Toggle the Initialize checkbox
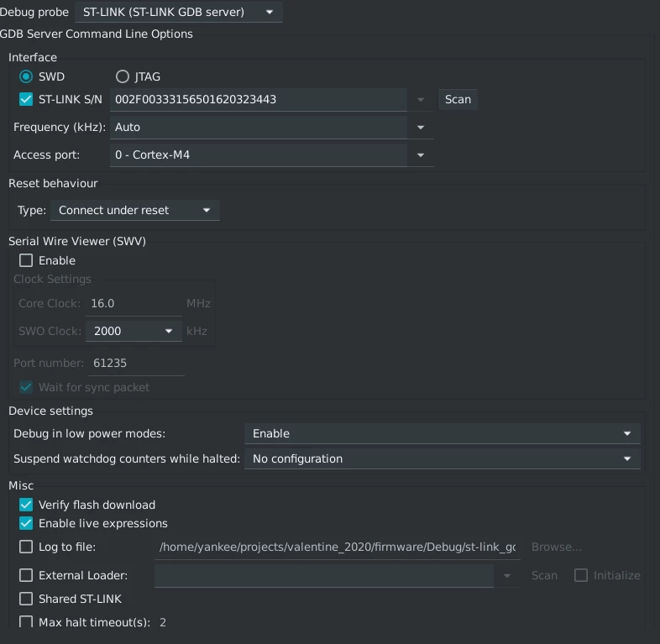The image size is (660, 644). pyautogui.click(x=581, y=575)
